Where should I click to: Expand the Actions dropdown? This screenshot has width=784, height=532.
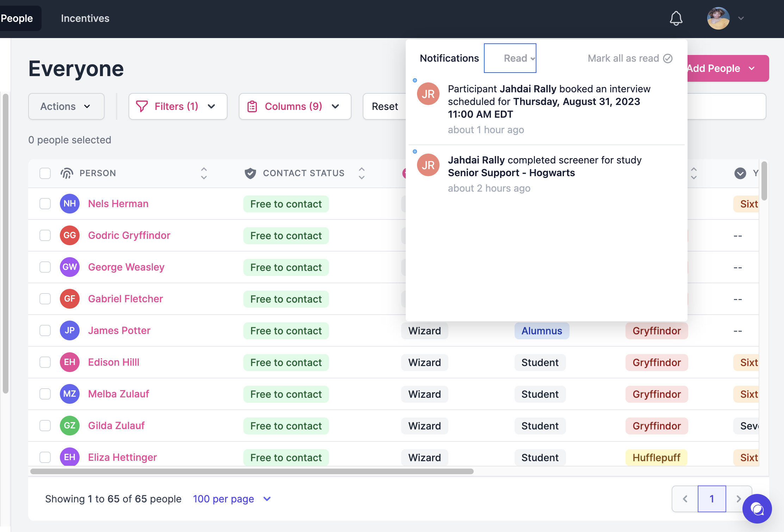point(66,106)
